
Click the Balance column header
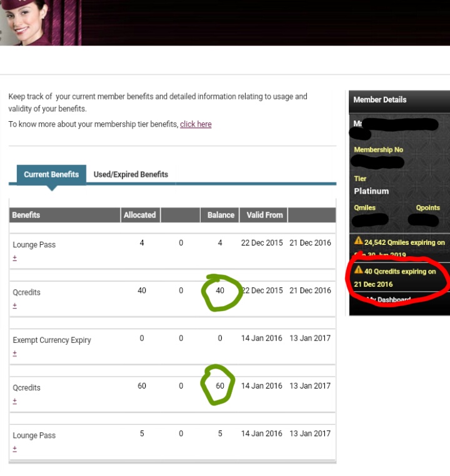click(x=220, y=215)
